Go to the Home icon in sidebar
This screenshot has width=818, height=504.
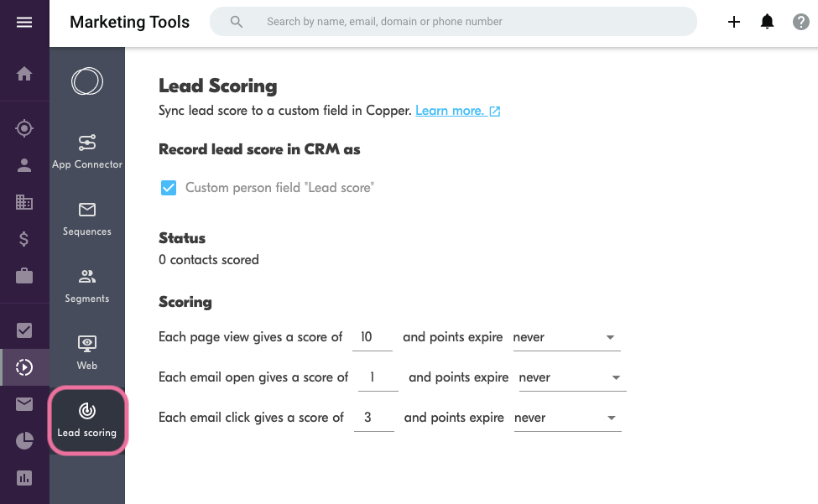point(24,74)
